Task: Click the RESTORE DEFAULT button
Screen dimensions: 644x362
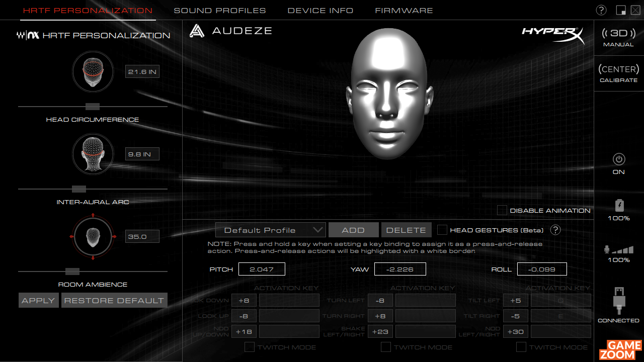Action: tap(114, 300)
